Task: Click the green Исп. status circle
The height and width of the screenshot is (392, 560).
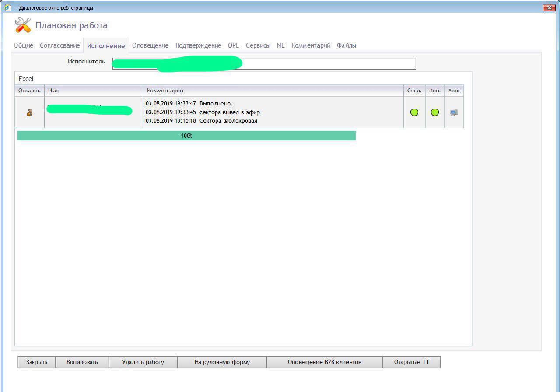Action: point(435,112)
